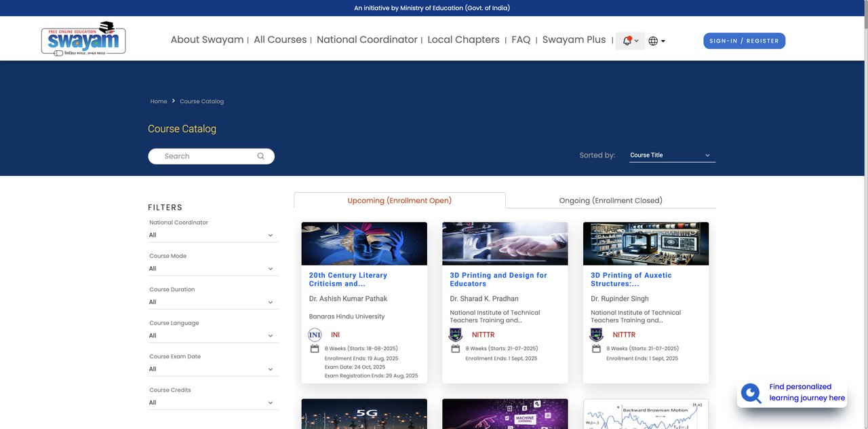This screenshot has width=868, height=429.
Task: Open Swayam Plus menu item
Action: tap(574, 39)
